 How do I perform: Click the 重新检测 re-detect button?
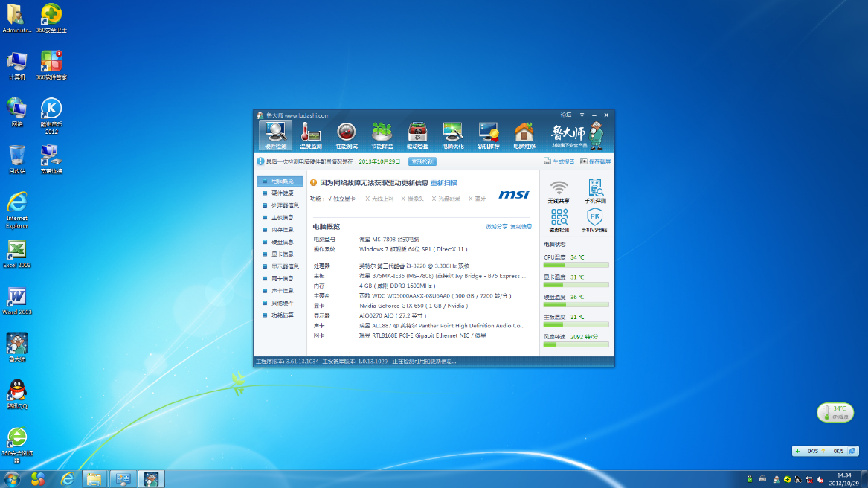click(422, 161)
